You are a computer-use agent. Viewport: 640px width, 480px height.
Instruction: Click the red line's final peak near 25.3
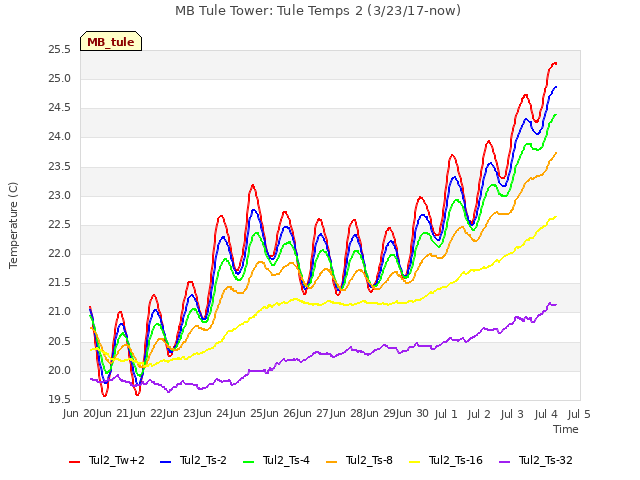click(554, 63)
